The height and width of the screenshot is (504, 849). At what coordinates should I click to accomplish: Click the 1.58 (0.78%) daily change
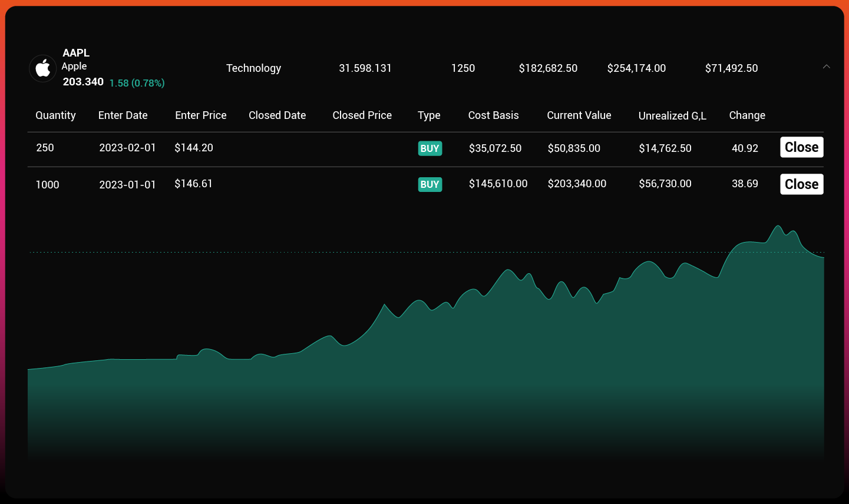click(137, 83)
